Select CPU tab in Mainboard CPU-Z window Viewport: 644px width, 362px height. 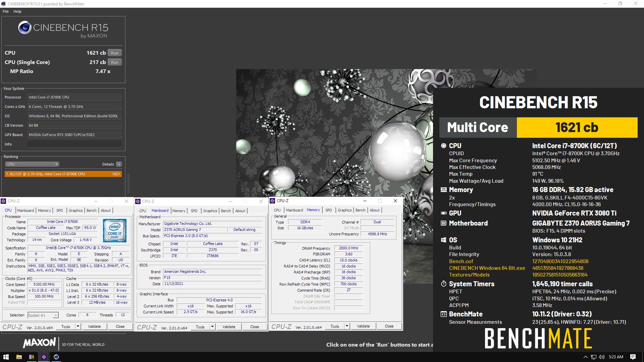click(x=143, y=211)
